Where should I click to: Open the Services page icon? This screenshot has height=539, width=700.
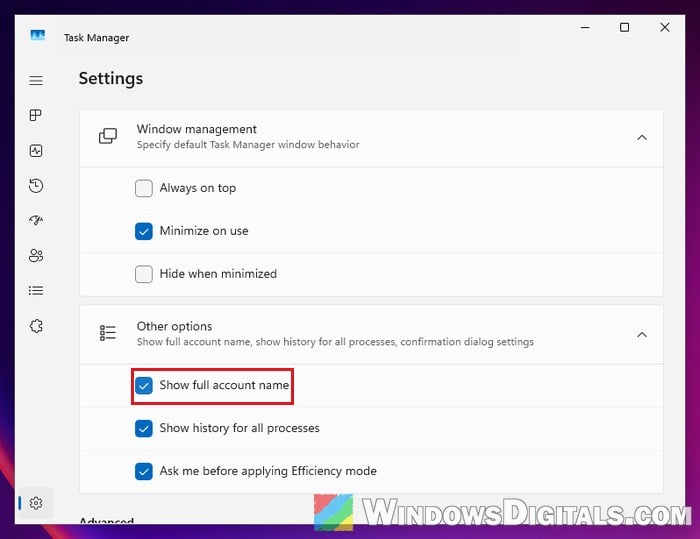[x=36, y=326]
